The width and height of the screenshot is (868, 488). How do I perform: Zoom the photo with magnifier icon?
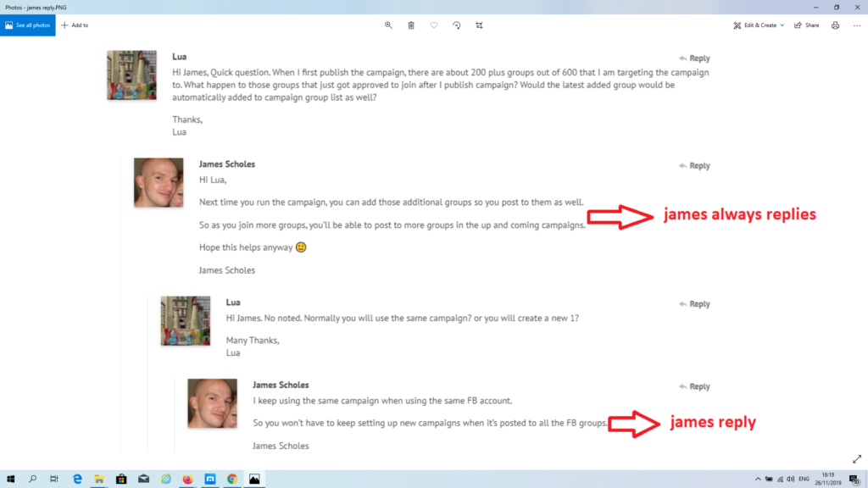coord(388,25)
